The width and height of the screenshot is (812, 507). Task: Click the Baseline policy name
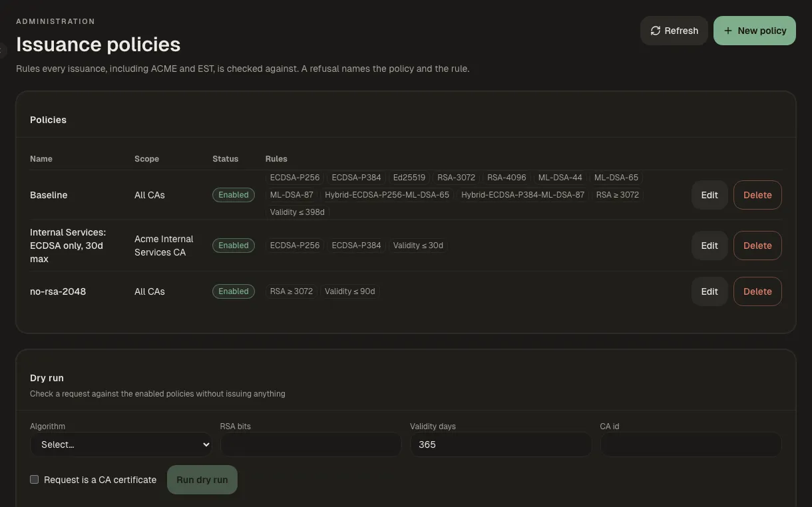49,195
